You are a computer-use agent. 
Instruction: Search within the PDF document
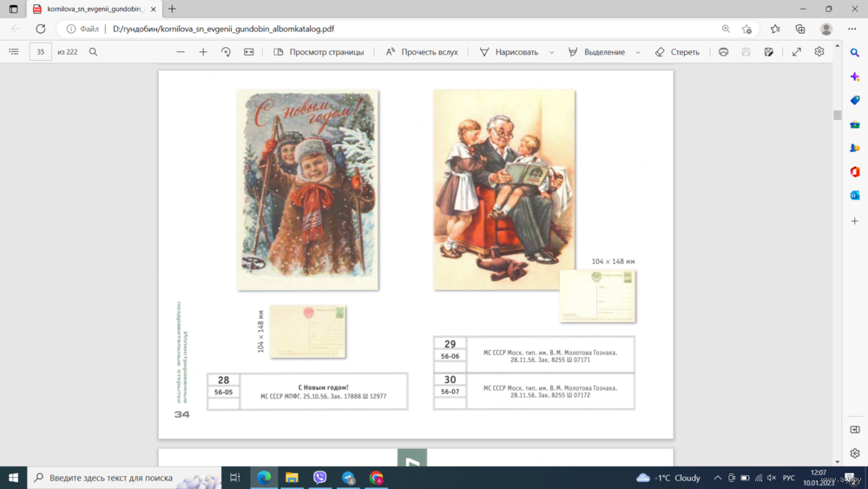click(x=93, y=51)
